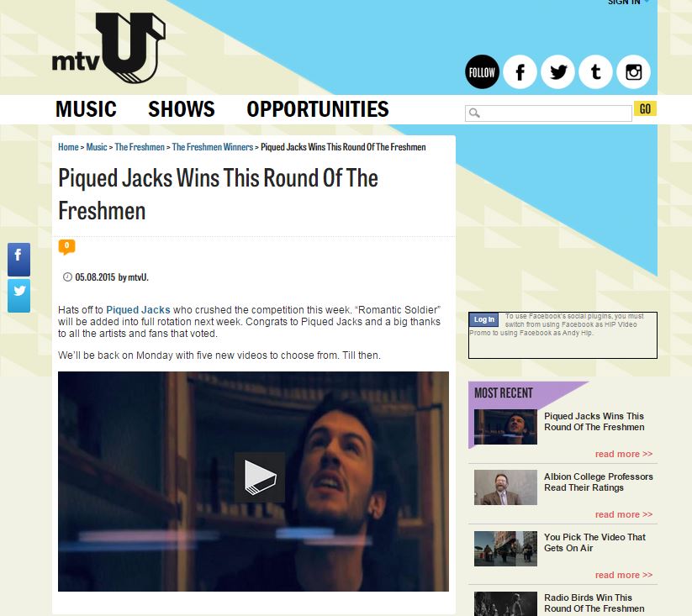
Task: Open the header Instagram icon
Action: coord(634,72)
